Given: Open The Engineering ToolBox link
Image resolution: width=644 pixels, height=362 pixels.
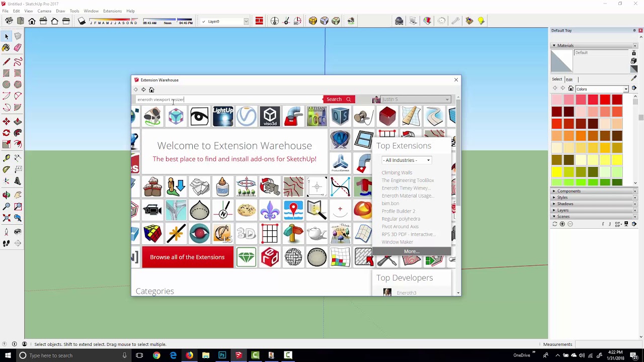Looking at the screenshot, I should (x=408, y=180).
